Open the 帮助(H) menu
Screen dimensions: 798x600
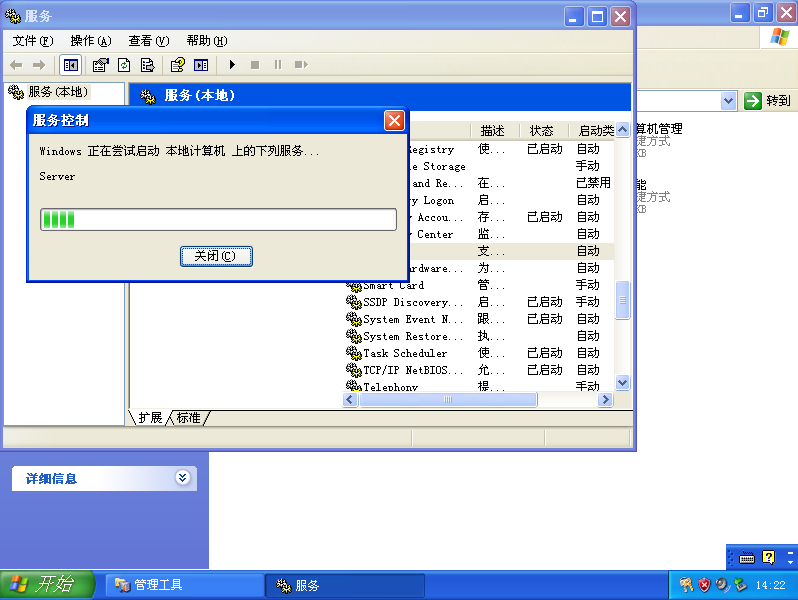click(207, 41)
